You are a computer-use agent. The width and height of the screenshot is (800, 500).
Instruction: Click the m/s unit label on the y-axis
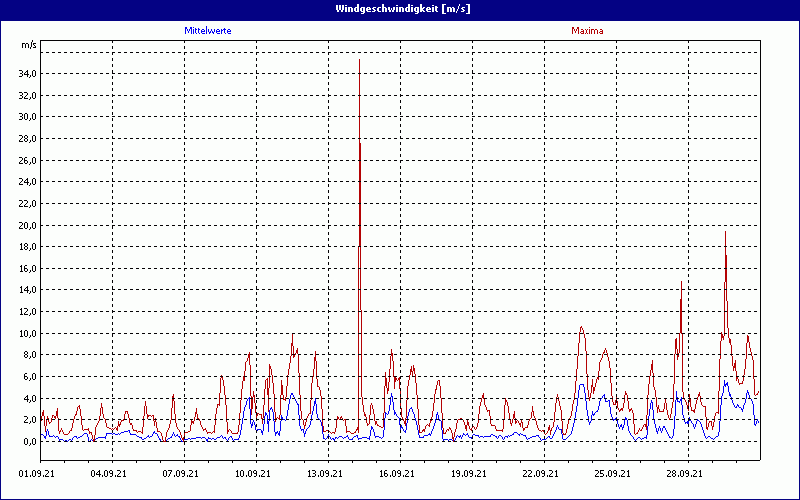pos(28,45)
